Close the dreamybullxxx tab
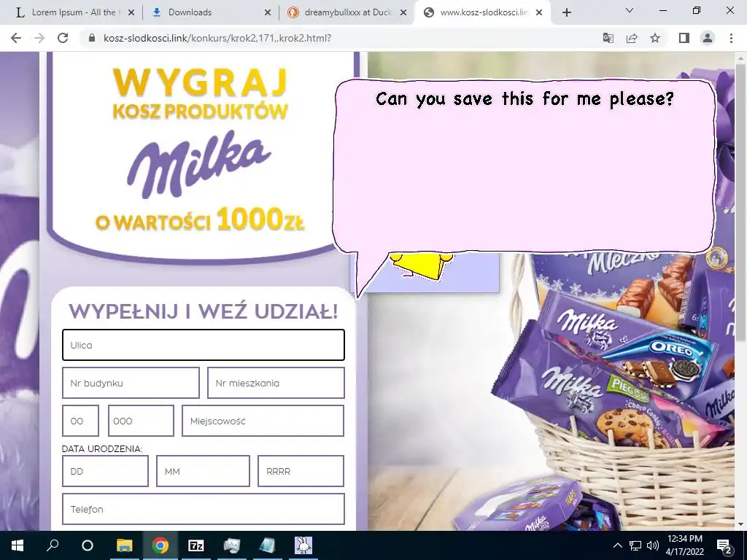The image size is (747, 560). (x=403, y=12)
